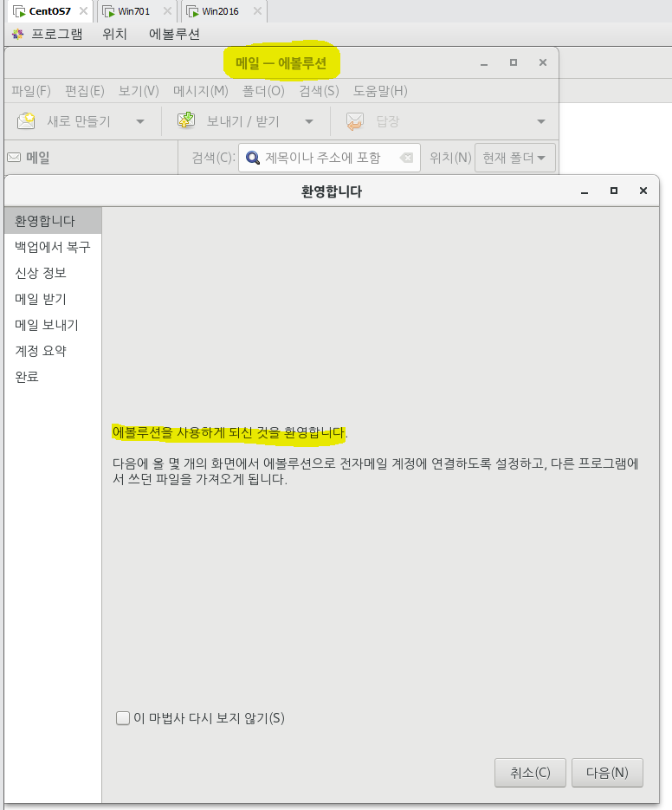Click the Reply (답장) envelope icon

click(355, 121)
